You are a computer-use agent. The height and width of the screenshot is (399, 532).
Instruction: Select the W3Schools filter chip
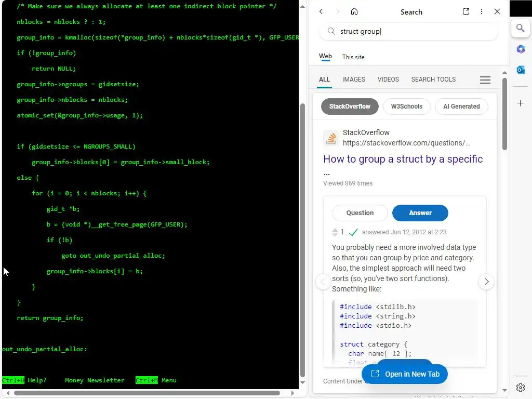pyautogui.click(x=406, y=107)
